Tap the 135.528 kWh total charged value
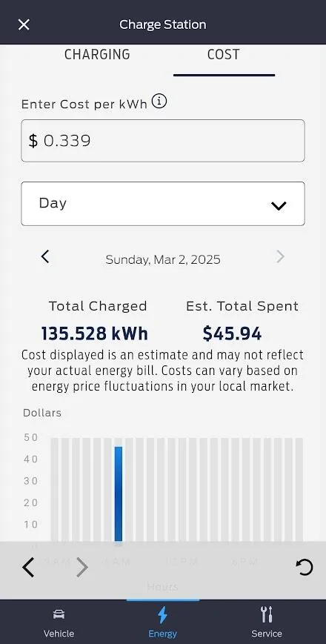326x644 pixels. (94, 334)
